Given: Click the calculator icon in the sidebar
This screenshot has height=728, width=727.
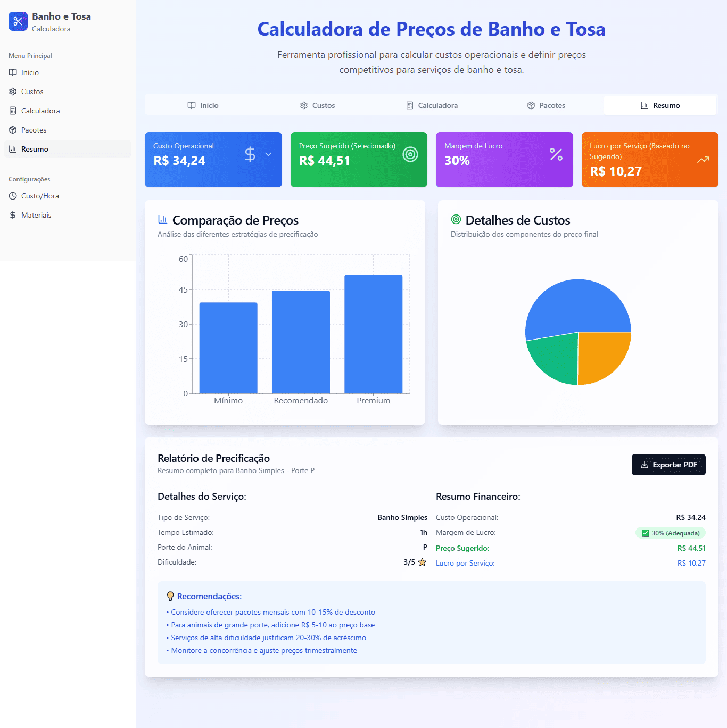Looking at the screenshot, I should (x=13, y=111).
